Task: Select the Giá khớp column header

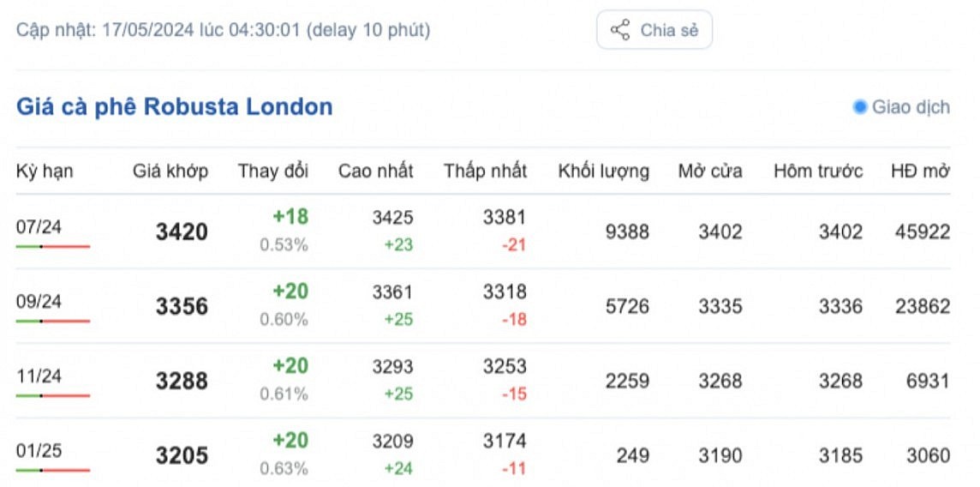Action: [x=170, y=171]
